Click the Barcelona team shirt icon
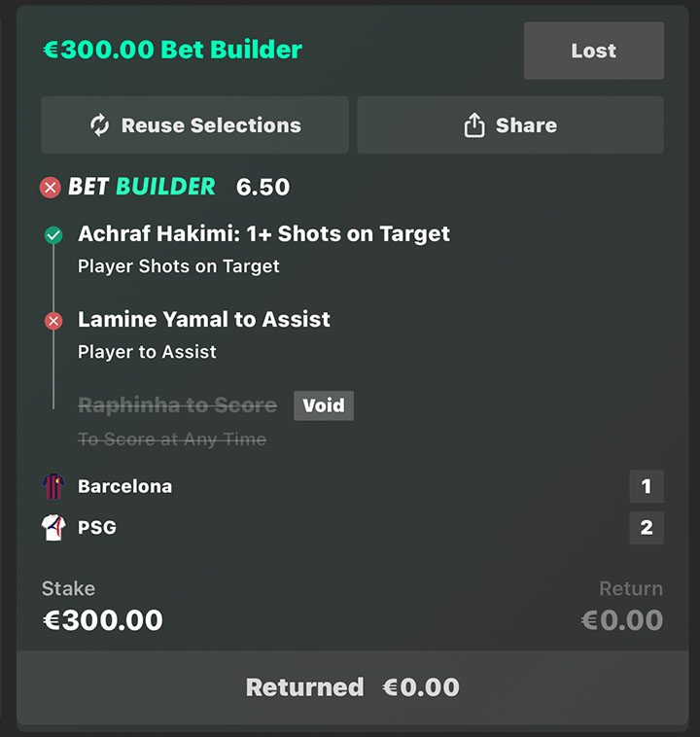This screenshot has width=700, height=737. [x=52, y=486]
